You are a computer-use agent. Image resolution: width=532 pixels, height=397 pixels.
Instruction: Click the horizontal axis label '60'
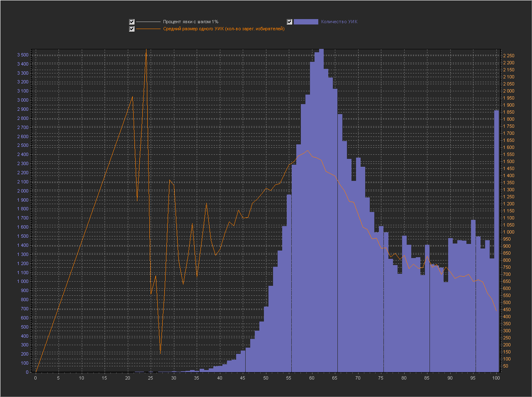click(x=312, y=378)
